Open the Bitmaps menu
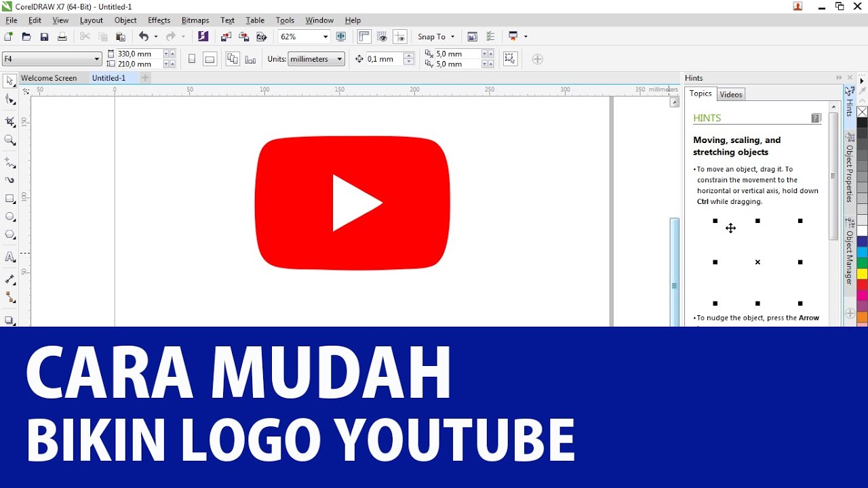Image resolution: width=868 pixels, height=488 pixels. 195,20
